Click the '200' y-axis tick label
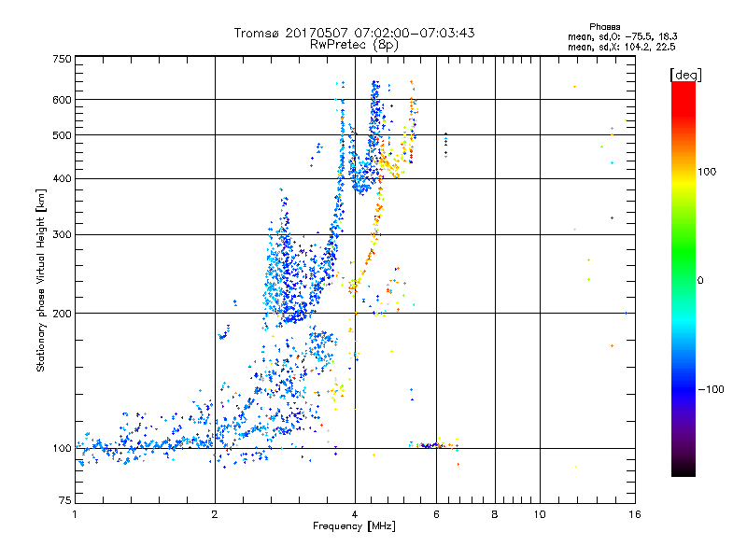This screenshot has width=747, height=560. point(62,314)
